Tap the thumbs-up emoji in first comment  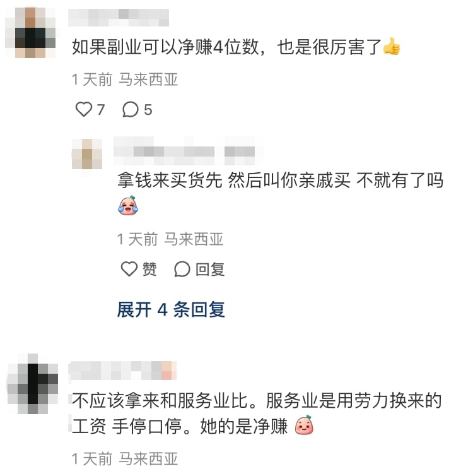392,47
